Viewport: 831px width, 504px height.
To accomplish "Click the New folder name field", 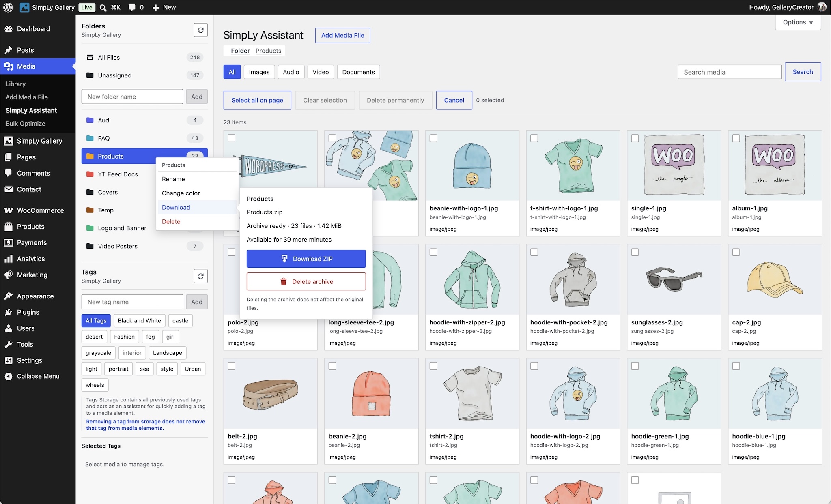I will click(132, 97).
